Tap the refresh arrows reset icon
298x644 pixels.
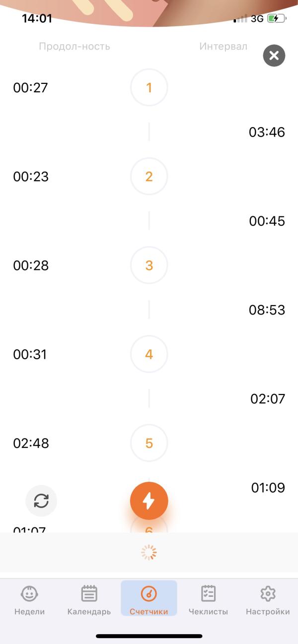click(x=41, y=501)
